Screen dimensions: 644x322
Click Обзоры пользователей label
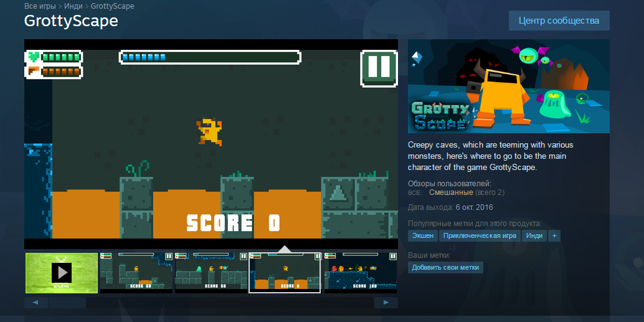449,184
